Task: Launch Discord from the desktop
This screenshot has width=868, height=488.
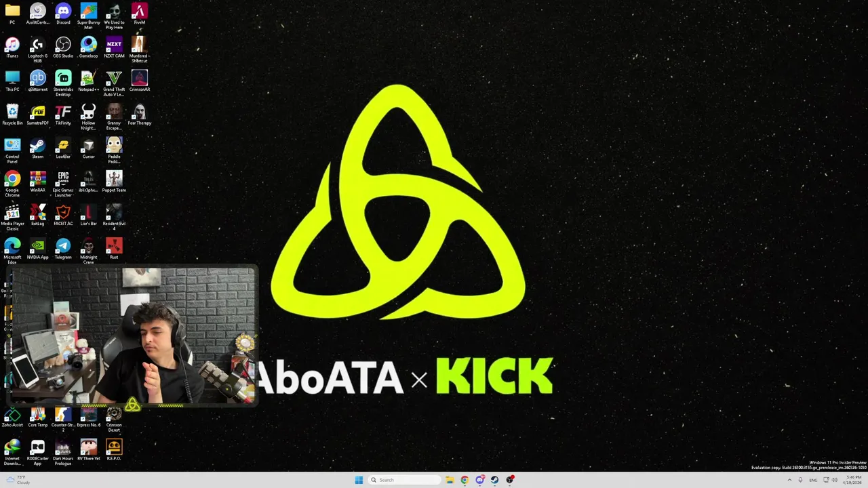Action: pyautogui.click(x=63, y=14)
